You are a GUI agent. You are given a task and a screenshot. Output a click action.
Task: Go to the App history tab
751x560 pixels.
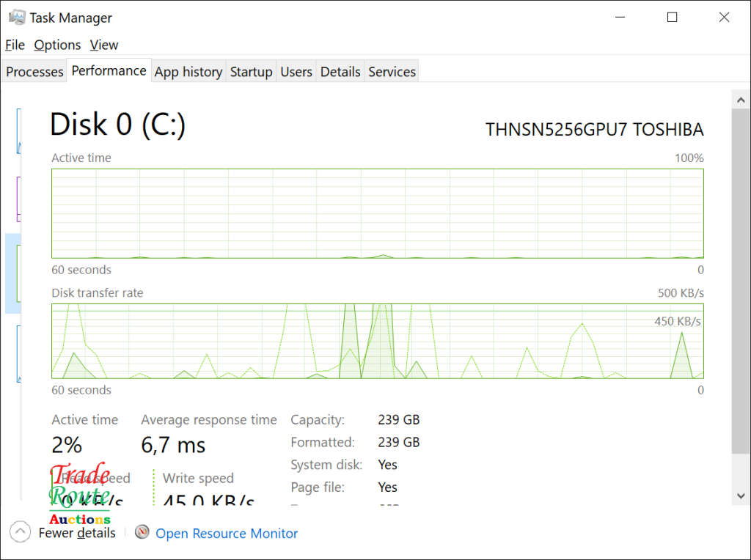click(x=188, y=72)
